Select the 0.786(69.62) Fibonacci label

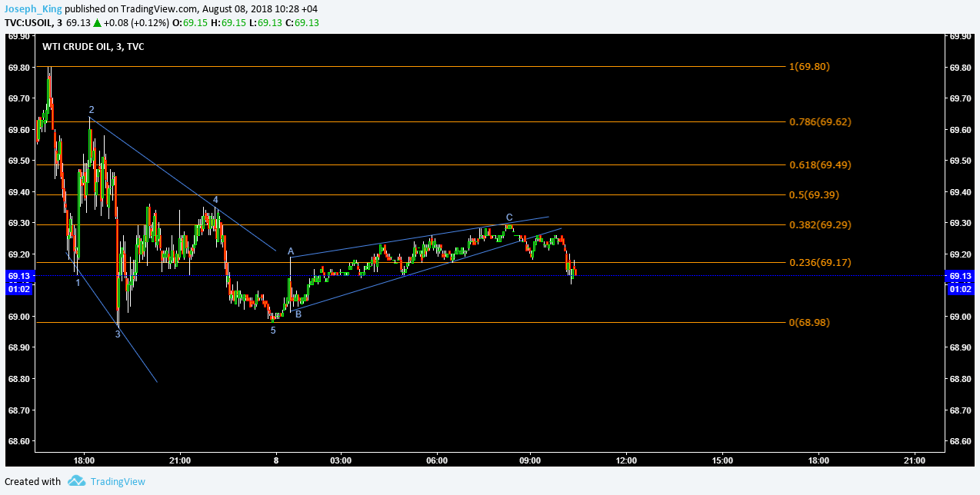tap(820, 122)
